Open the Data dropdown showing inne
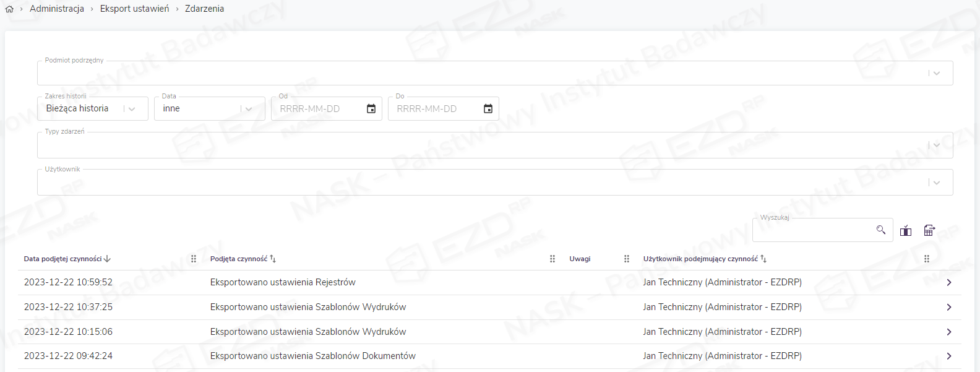This screenshot has height=372, width=980. coord(248,109)
